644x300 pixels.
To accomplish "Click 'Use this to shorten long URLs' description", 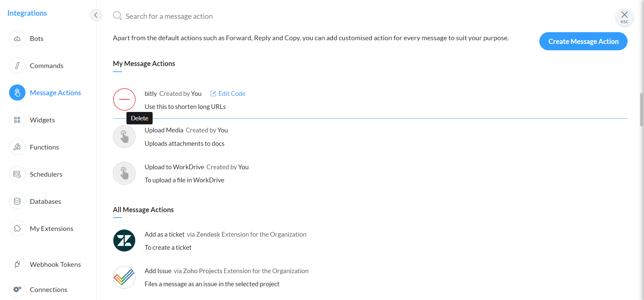I will tap(185, 107).
